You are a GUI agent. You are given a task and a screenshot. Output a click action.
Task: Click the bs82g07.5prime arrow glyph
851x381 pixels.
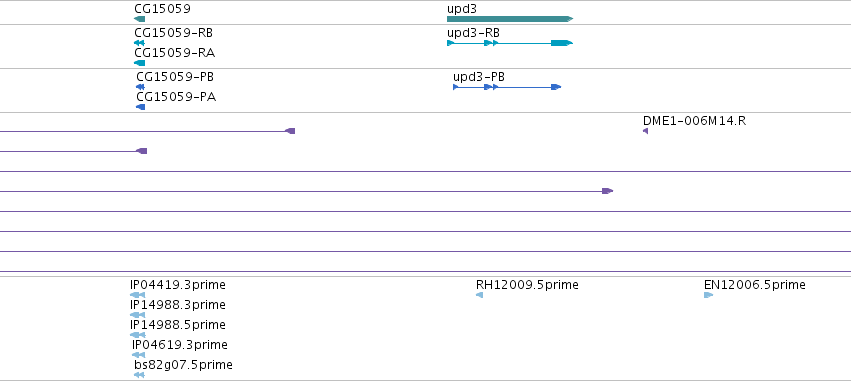[x=139, y=375]
